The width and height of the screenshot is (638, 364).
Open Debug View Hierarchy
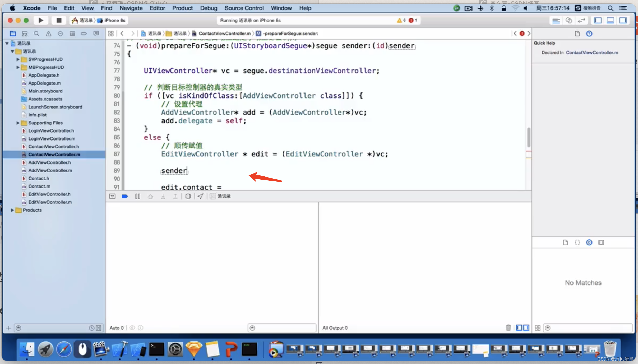pos(188,196)
